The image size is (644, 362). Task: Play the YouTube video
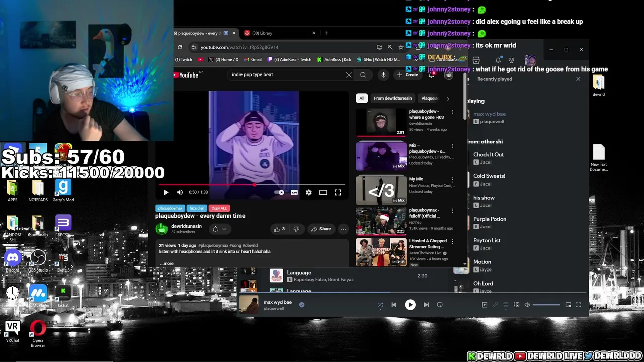click(x=166, y=192)
